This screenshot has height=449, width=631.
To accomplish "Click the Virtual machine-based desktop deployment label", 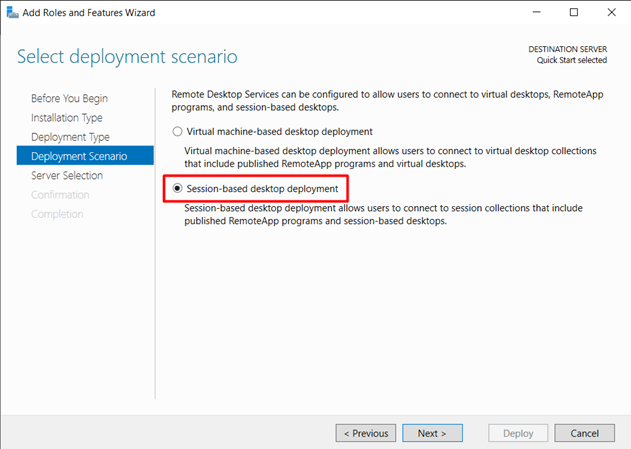I will [x=279, y=132].
